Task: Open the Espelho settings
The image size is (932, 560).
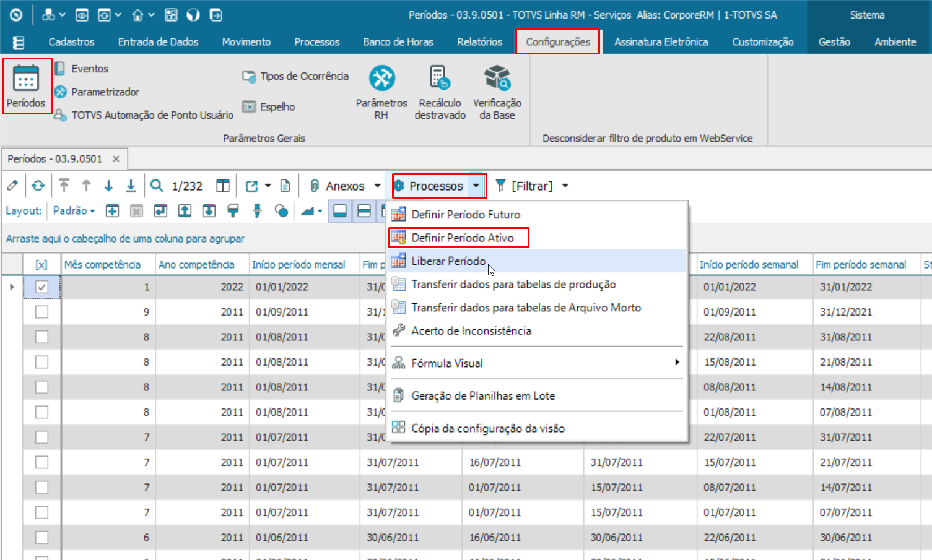Action: pyautogui.click(x=268, y=106)
